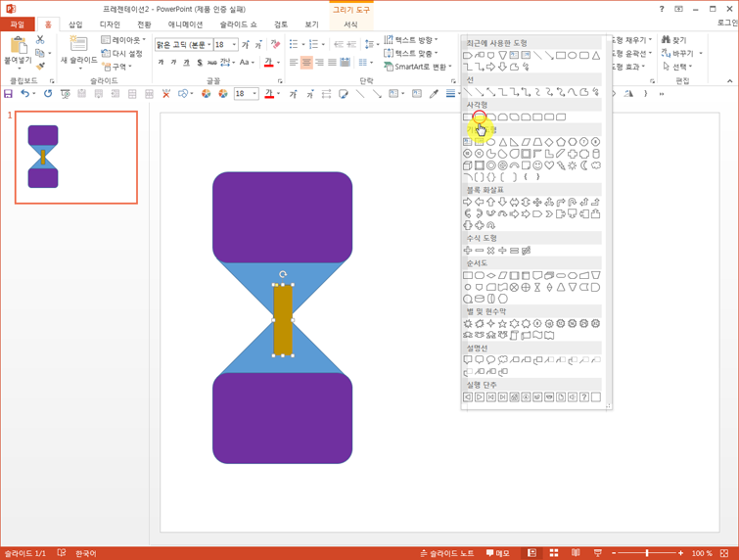739x560 pixels.
Task: Select the cube shape in basic shapes
Action: (x=468, y=165)
